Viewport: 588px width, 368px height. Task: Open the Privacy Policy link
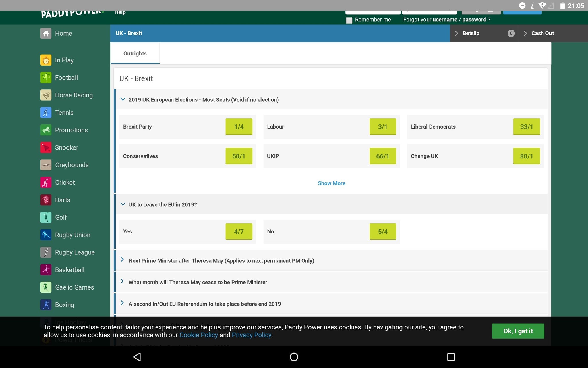[x=252, y=335]
